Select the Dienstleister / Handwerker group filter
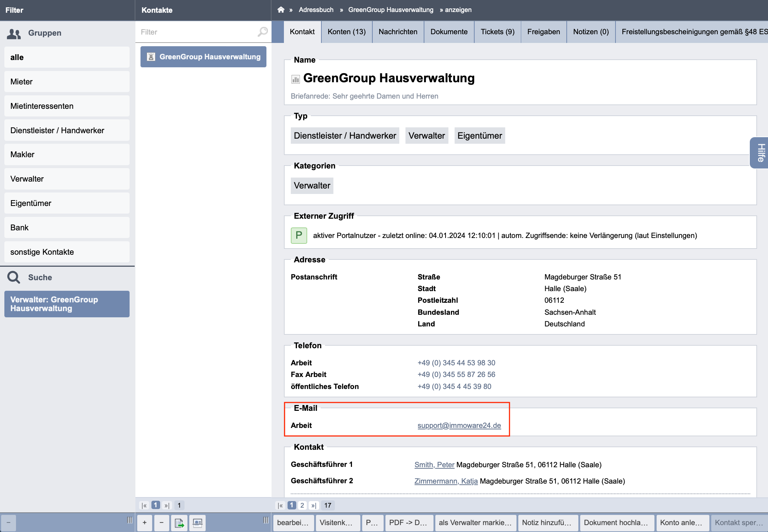The height and width of the screenshot is (532, 768). (67, 130)
